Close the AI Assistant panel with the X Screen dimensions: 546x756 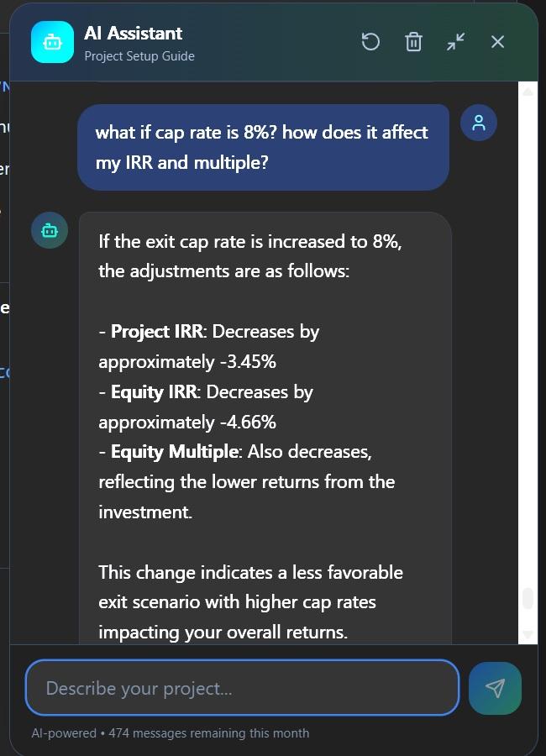(x=497, y=41)
